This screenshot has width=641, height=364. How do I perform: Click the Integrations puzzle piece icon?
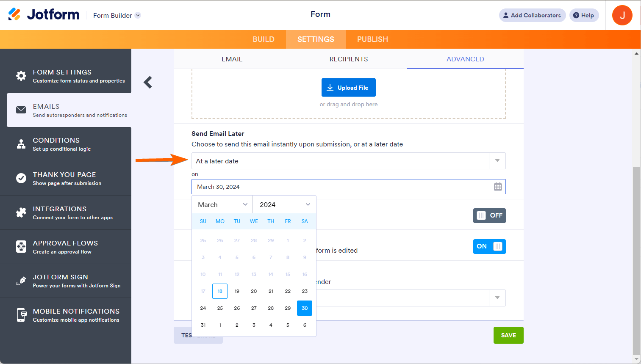[21, 212]
